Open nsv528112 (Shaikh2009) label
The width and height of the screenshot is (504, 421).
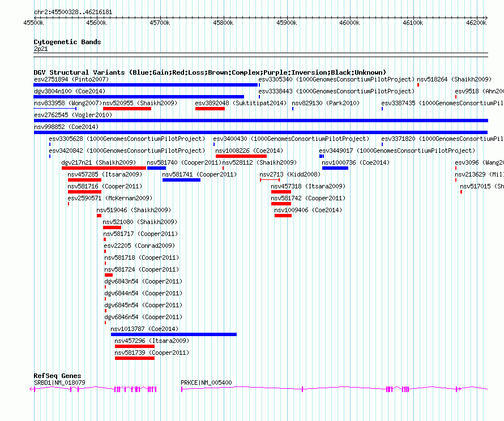click(259, 162)
